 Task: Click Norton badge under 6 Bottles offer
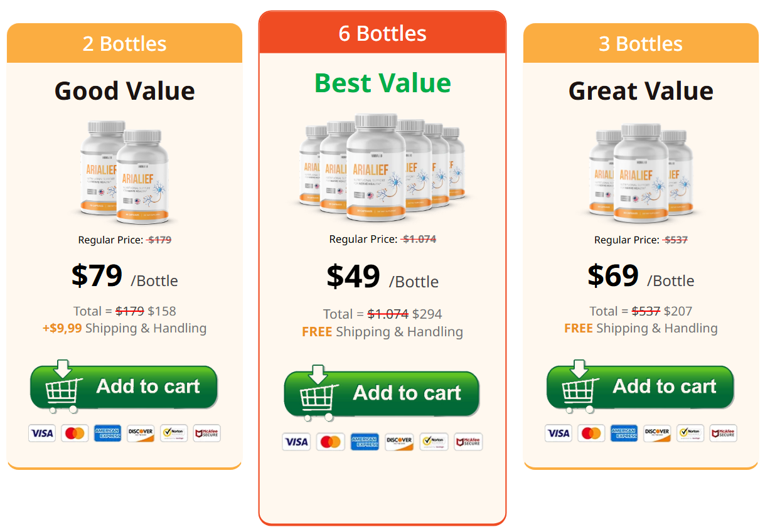434,442
